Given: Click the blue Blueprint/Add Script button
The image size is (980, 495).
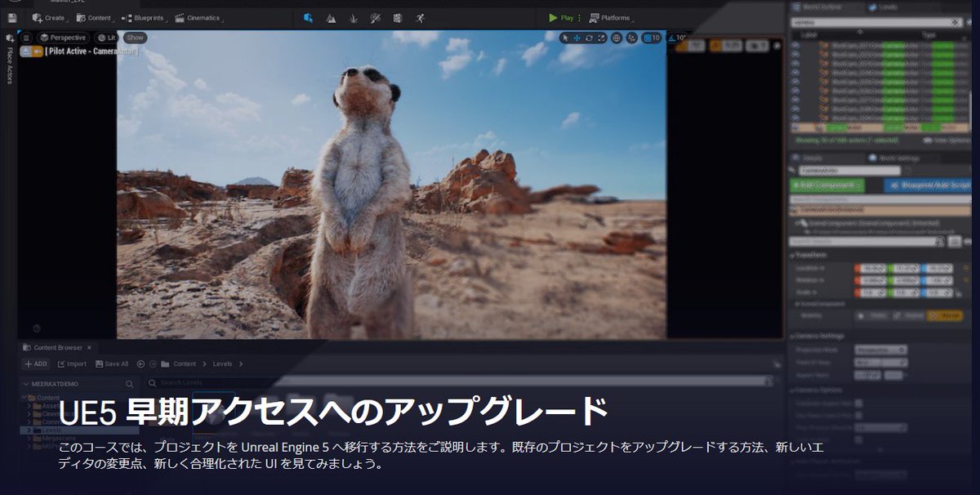Looking at the screenshot, I should pos(929,185).
